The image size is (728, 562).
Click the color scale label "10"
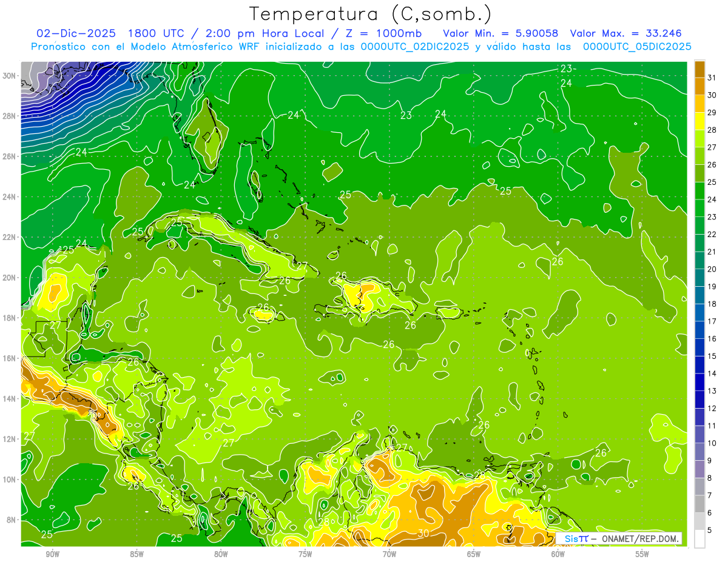pyautogui.click(x=712, y=443)
